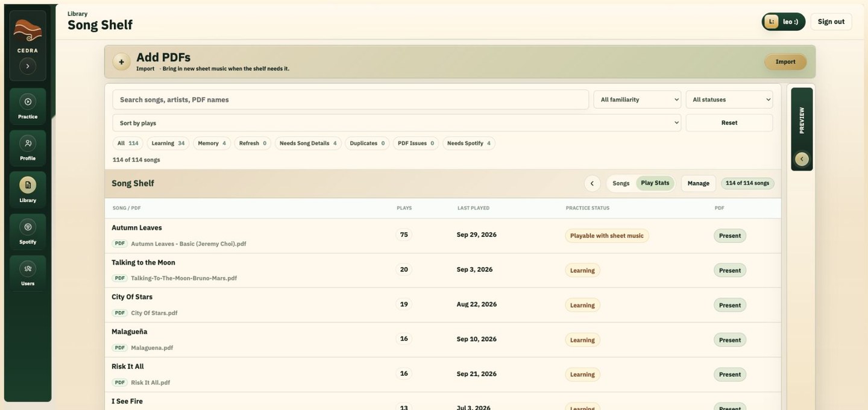Expand the sidebar with chevron button

tap(28, 66)
